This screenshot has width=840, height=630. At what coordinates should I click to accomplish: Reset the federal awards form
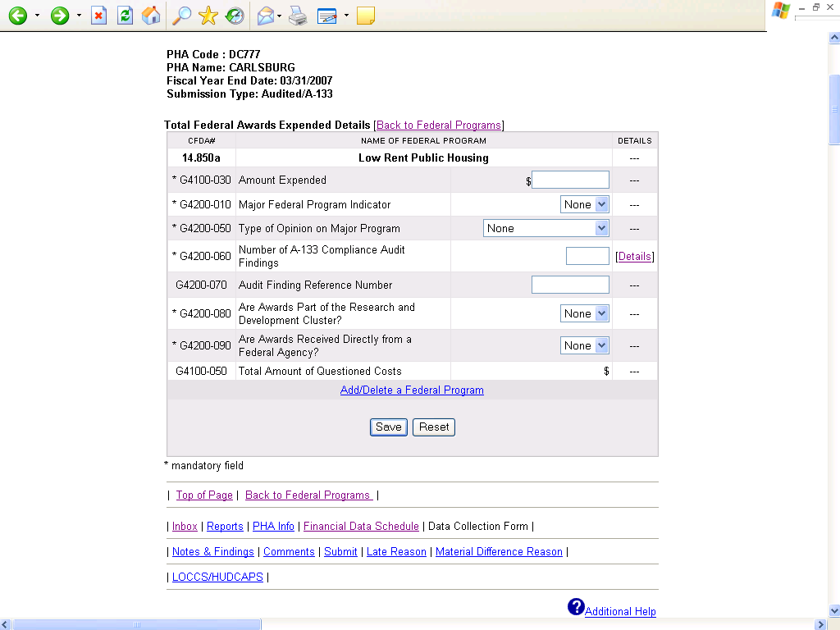[x=434, y=427]
